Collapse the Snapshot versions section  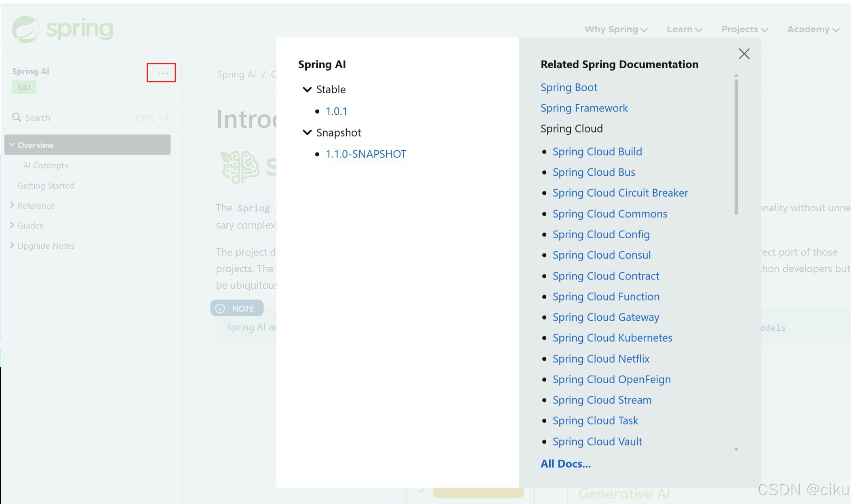click(x=307, y=132)
